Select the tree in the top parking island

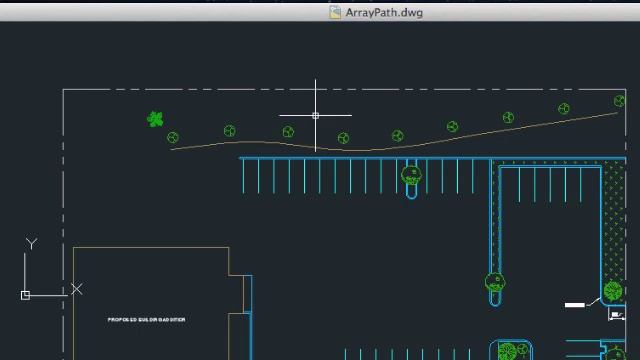coord(411,176)
